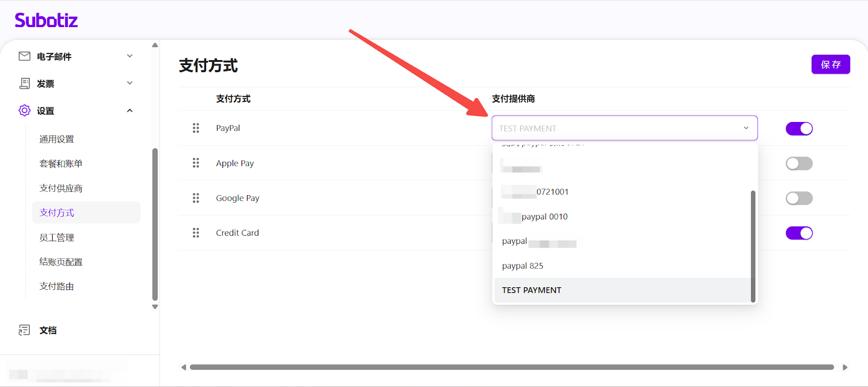Viewport: 868px width, 387px height.
Task: Expand the 电子邮件 sidebar section chevron
Action: (130, 56)
